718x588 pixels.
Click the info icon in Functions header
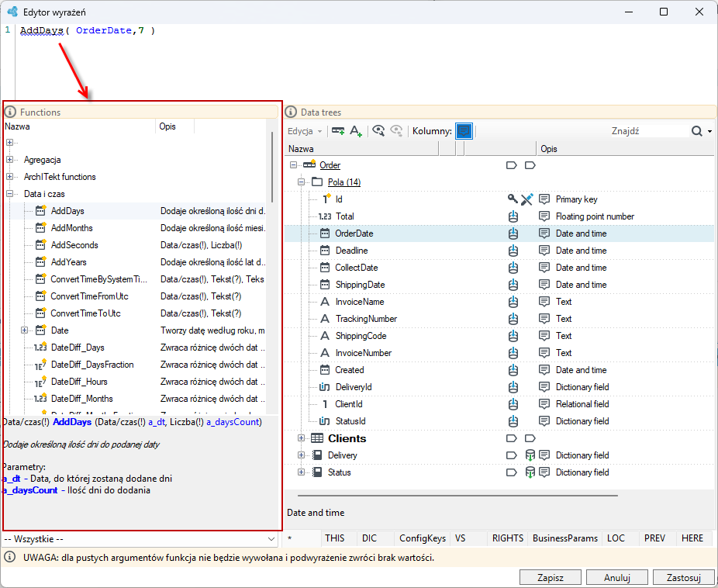coord(10,112)
